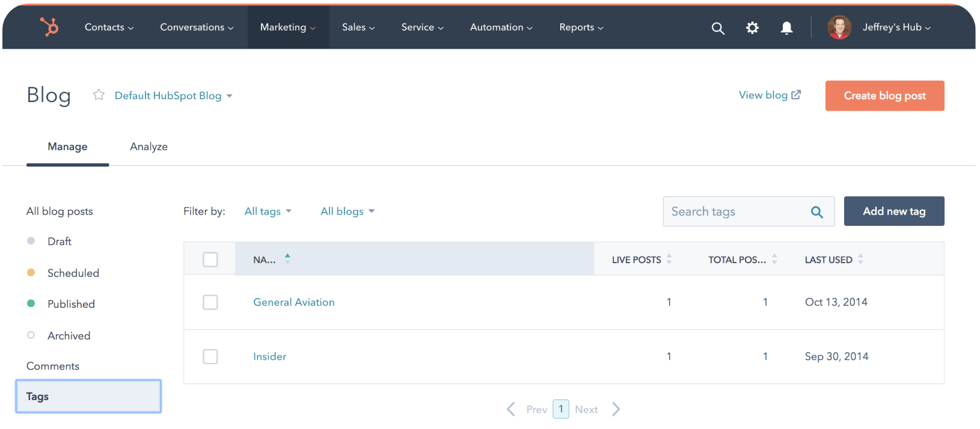Screen dimensions: 980x429
Task: Open Comments in sidebar
Action: point(53,366)
